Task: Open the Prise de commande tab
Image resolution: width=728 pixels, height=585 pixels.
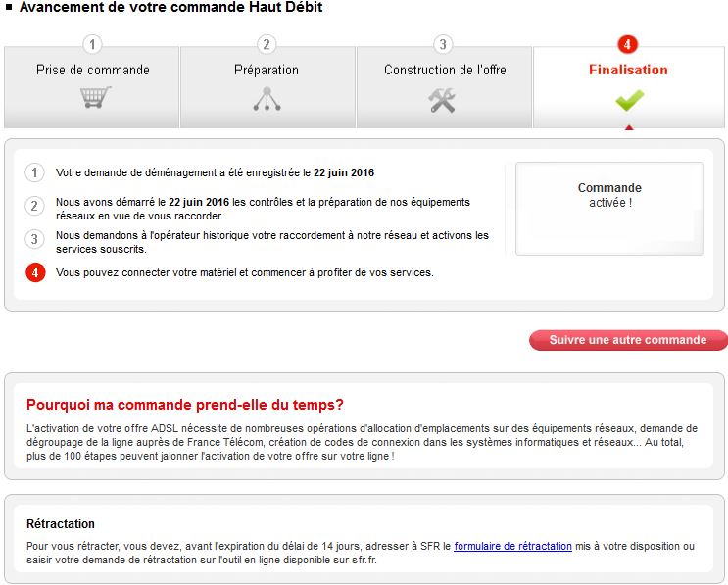Action: [91, 87]
